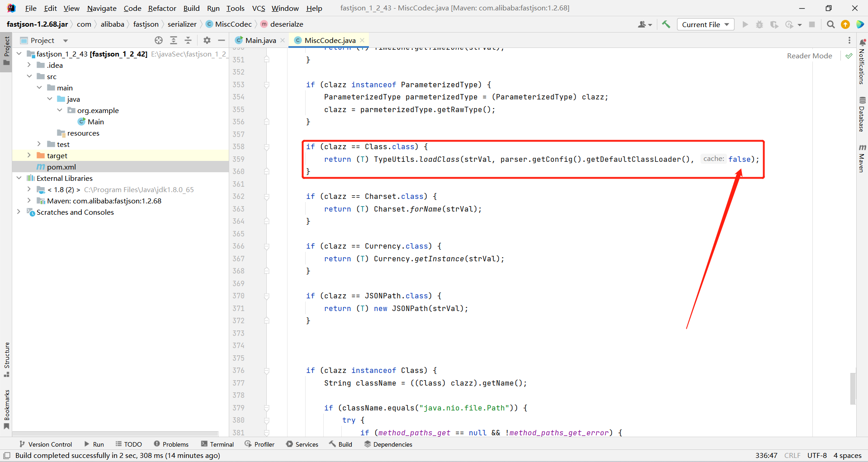
Task: Toggle code folding at line 358
Action: pyautogui.click(x=267, y=147)
